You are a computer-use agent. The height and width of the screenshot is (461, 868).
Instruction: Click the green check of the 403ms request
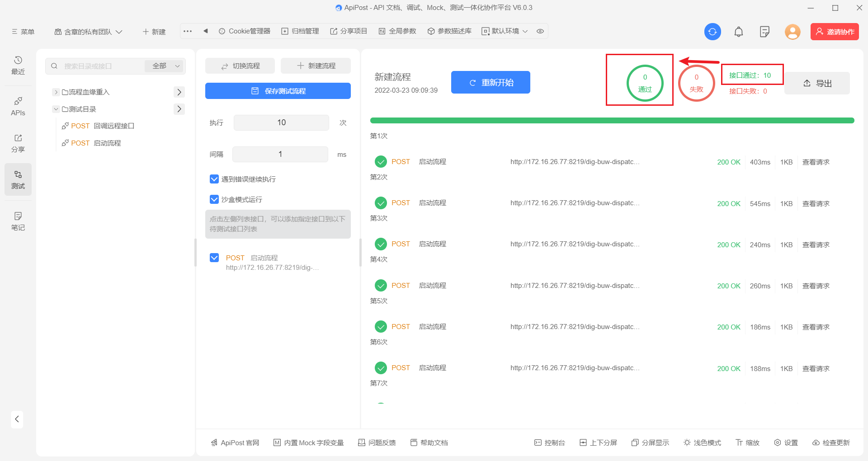pos(381,162)
